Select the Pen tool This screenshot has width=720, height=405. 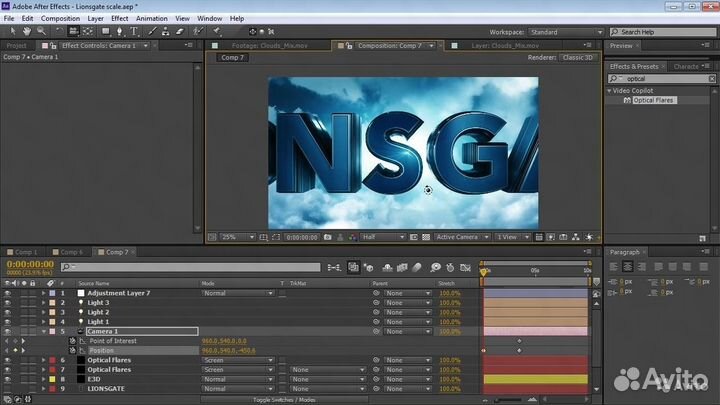(120, 31)
